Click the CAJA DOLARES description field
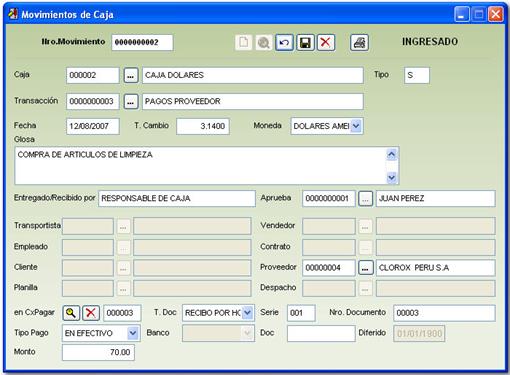Image resolution: width=510 pixels, height=375 pixels. click(253, 75)
